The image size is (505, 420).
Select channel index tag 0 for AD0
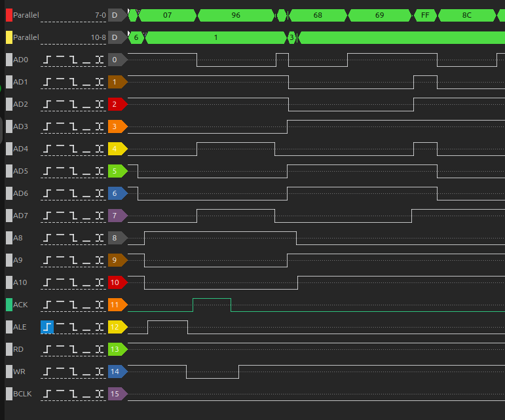117,60
